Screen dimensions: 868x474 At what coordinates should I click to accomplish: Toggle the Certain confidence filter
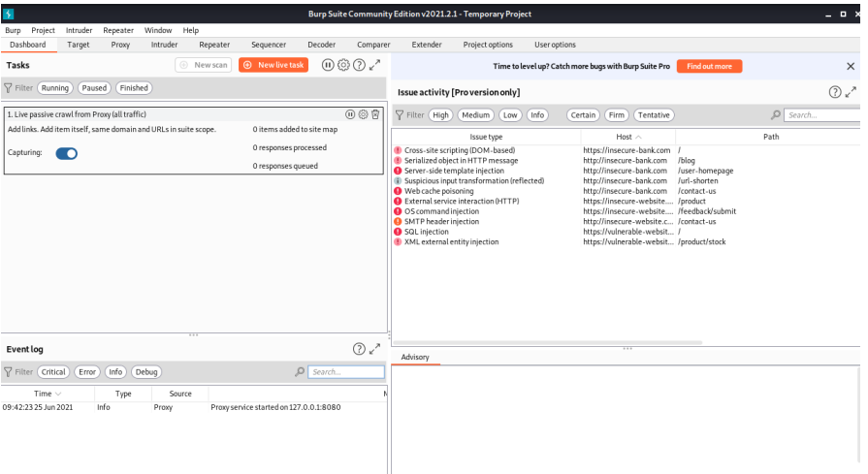pyautogui.click(x=584, y=115)
